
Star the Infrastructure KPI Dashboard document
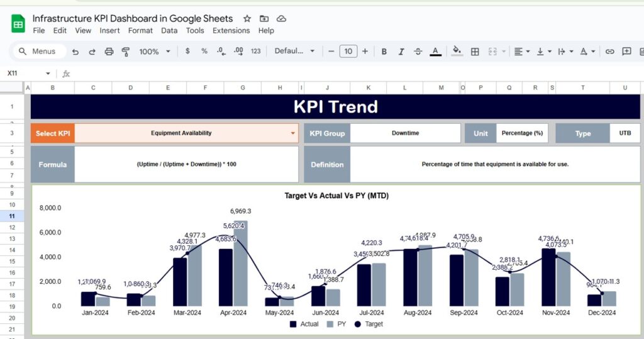click(x=247, y=18)
